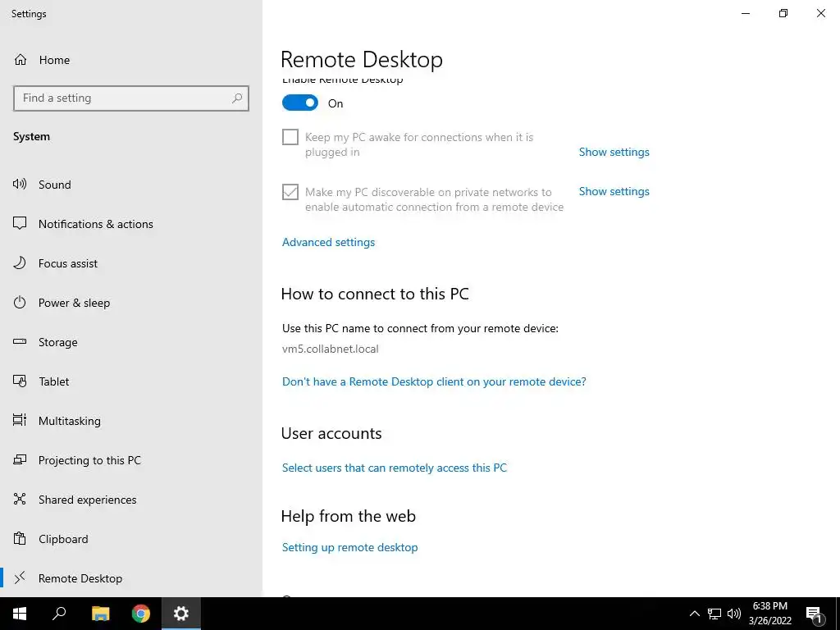The height and width of the screenshot is (630, 840).
Task: Click the Tablet icon in sidebar
Action: (20, 381)
